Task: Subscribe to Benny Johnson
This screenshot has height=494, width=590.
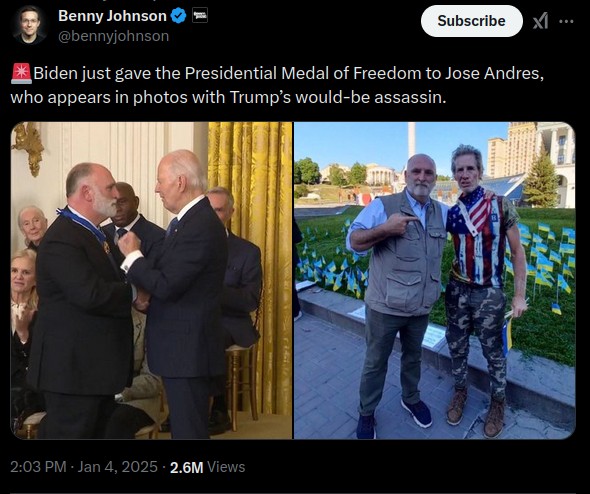Action: pos(471,21)
